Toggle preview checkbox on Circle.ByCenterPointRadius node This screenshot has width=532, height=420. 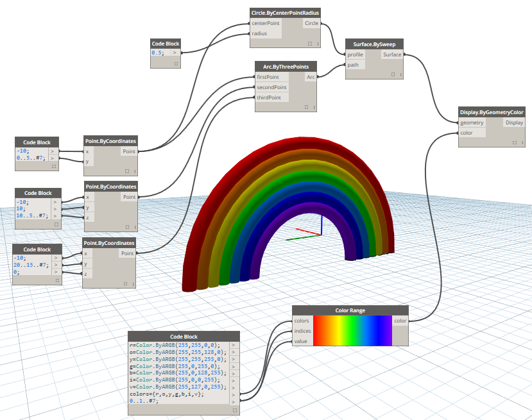(x=309, y=44)
